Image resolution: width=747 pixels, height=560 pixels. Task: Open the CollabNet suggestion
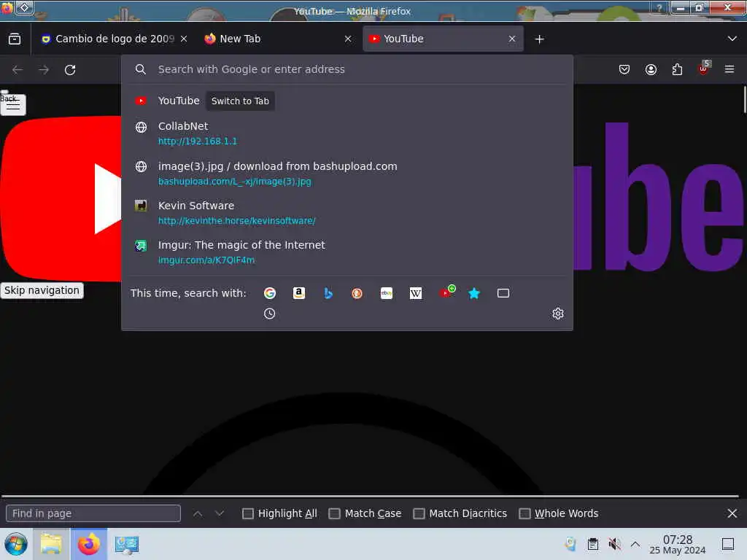tap(347, 133)
